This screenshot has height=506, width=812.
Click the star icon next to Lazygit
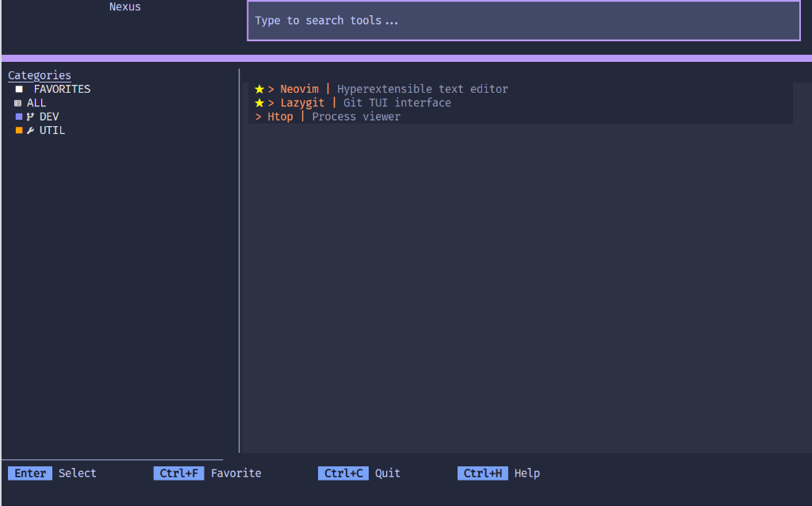click(x=259, y=102)
